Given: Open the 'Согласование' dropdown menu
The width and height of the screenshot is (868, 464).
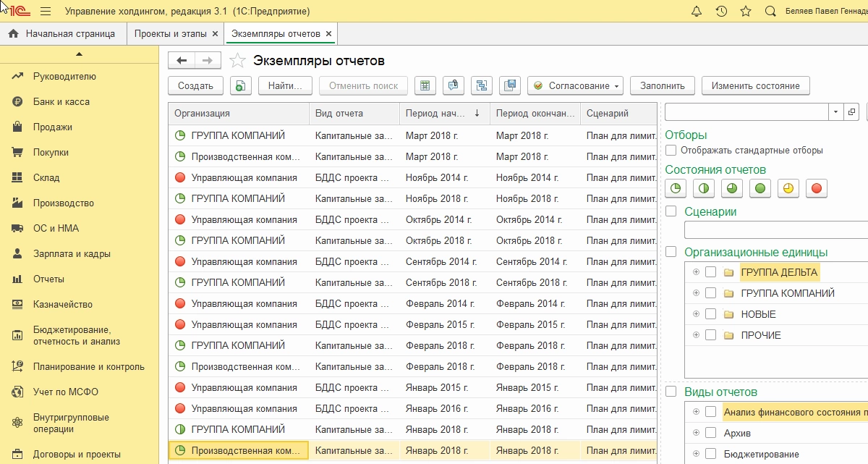Looking at the screenshot, I should click(x=576, y=85).
